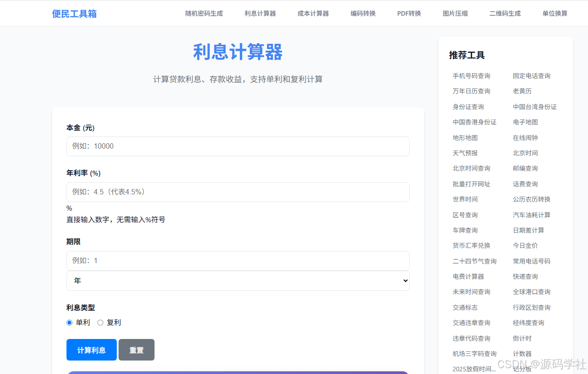Click the 计算利息 button

[x=91, y=349]
